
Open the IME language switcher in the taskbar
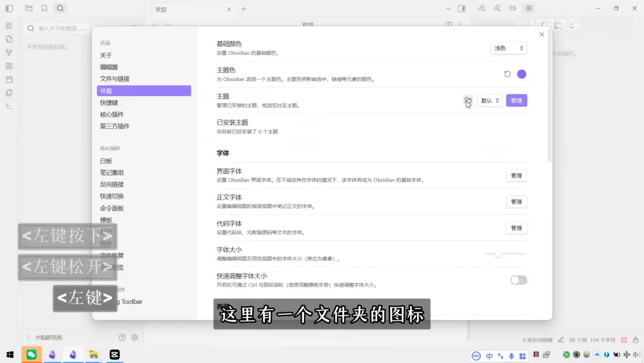[489, 357]
